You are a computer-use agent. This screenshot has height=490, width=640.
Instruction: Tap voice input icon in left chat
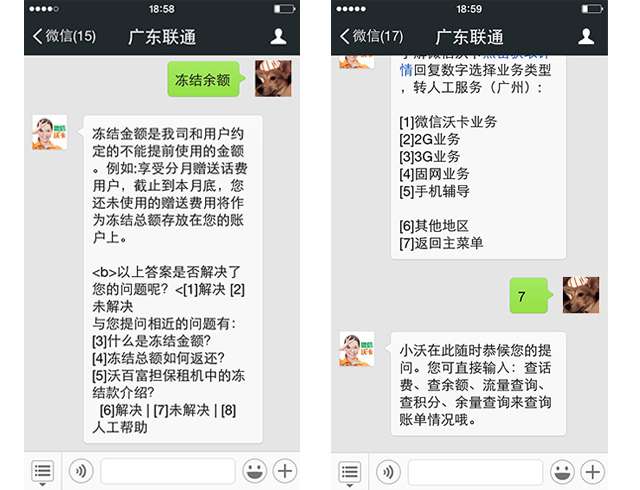click(81, 471)
